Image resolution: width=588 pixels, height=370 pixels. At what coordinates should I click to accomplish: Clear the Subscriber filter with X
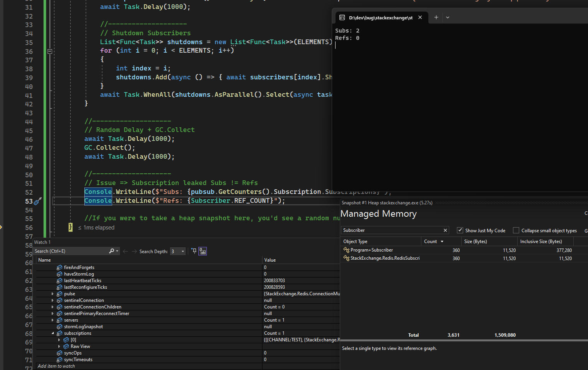point(445,230)
